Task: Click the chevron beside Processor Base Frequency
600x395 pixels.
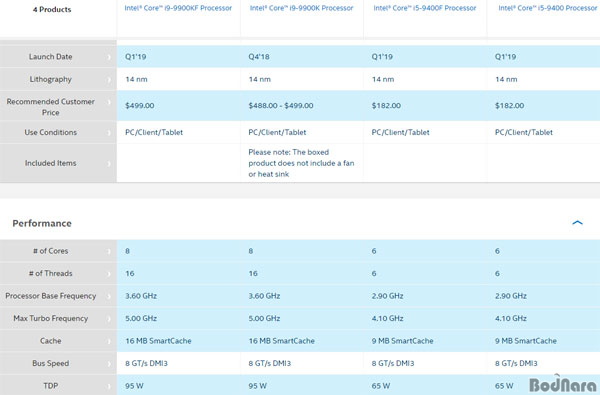Action: pos(109,296)
